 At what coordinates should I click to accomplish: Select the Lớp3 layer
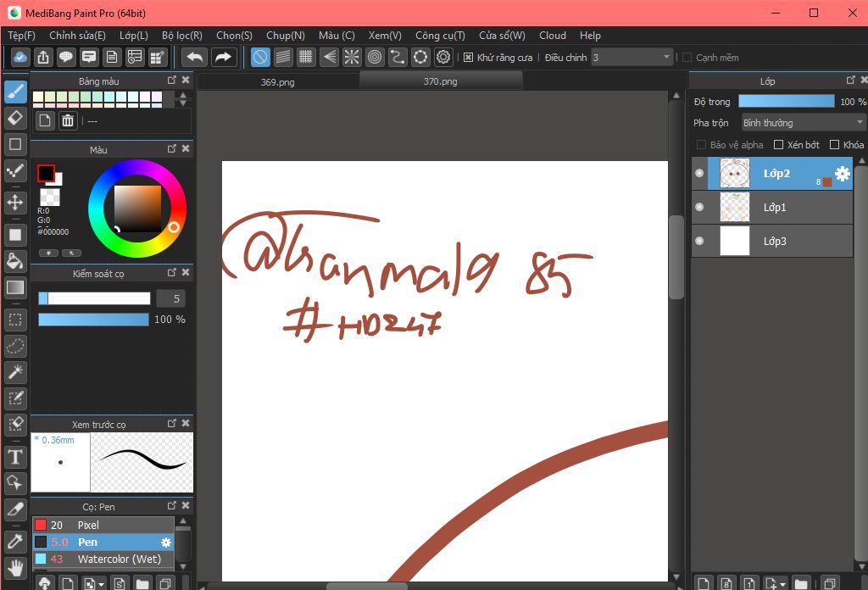coord(772,242)
